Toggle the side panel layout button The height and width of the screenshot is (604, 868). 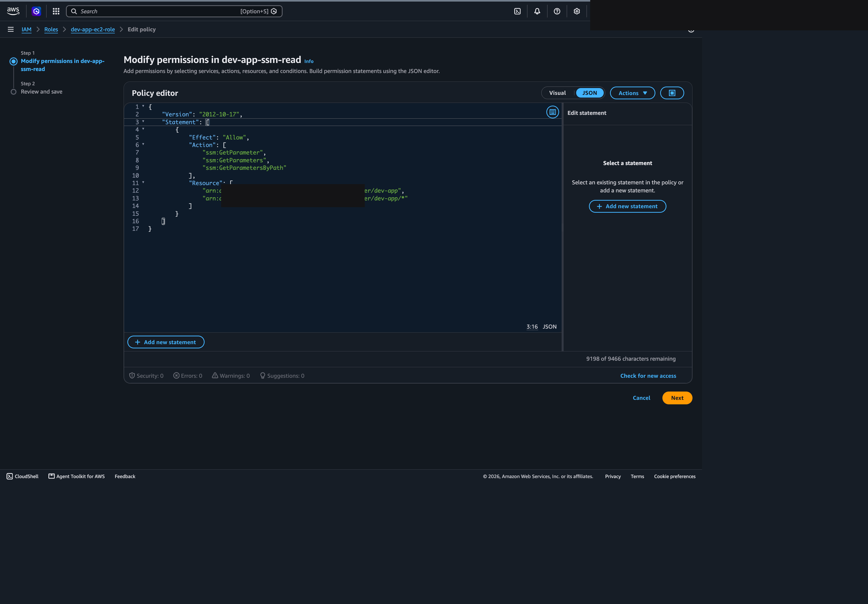click(x=672, y=93)
